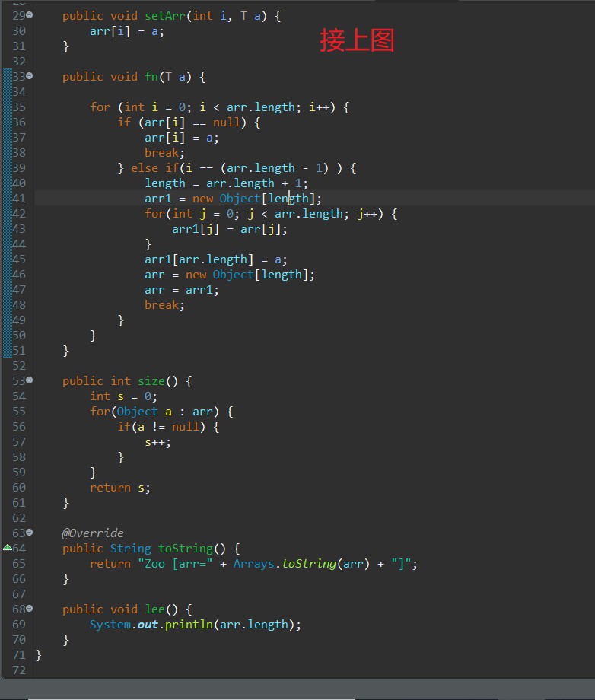Screen dimensions: 595x700
Task: Click the 'break' keyword on line 48
Action: click(161, 305)
